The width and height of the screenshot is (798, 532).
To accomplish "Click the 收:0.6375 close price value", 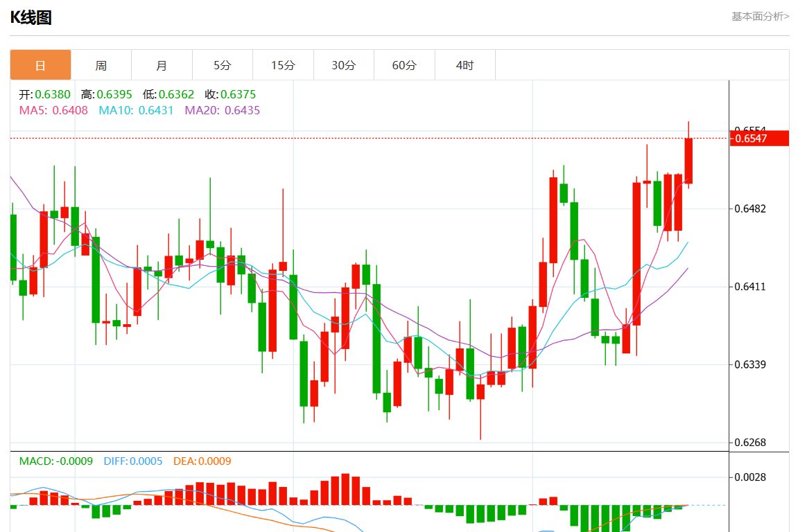I will pyautogui.click(x=231, y=95).
